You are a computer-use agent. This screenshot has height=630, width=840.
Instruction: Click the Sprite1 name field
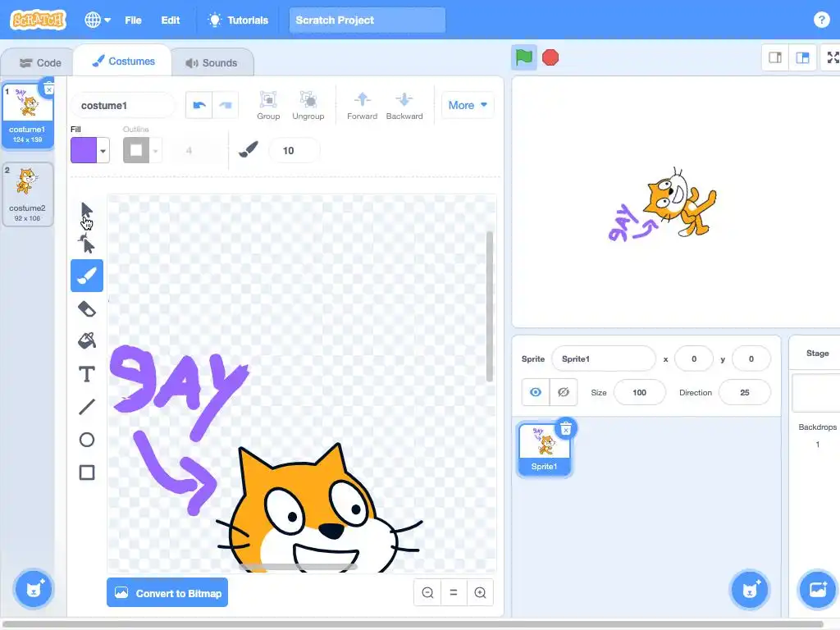click(x=603, y=359)
